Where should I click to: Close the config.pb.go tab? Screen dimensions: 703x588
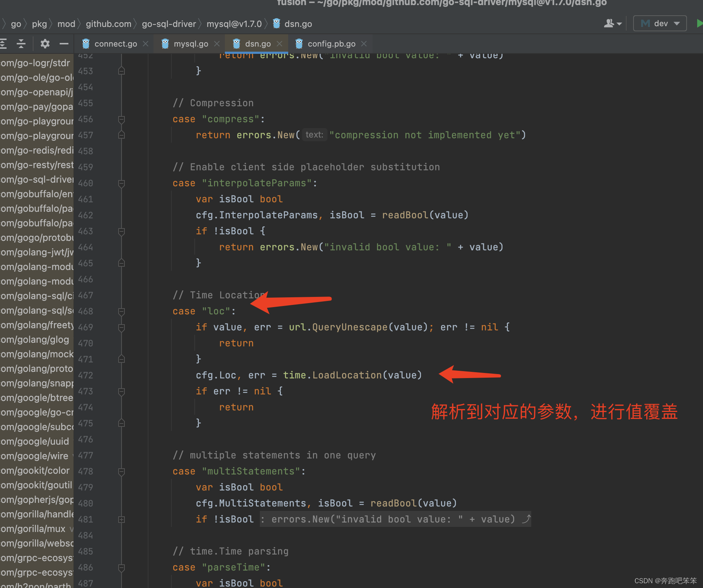pyautogui.click(x=364, y=44)
